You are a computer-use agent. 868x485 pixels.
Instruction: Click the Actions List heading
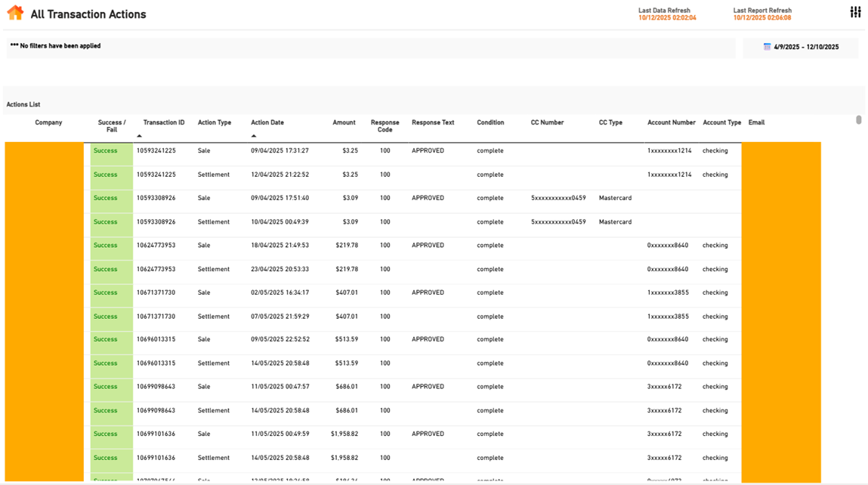23,105
